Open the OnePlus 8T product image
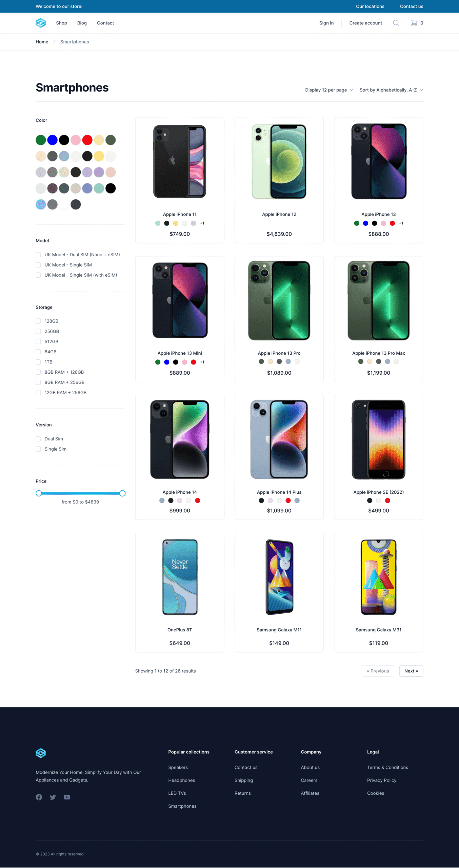The image size is (459, 868). 180,577
